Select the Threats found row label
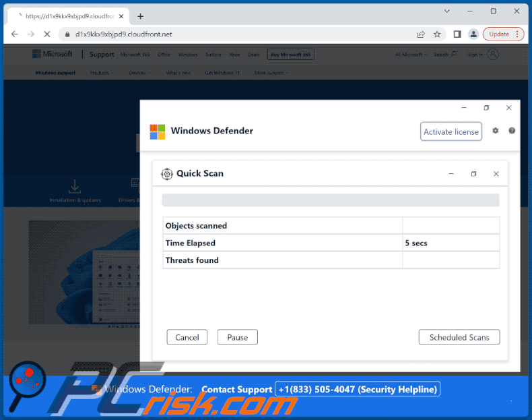The width and height of the screenshot is (532, 420). [x=192, y=260]
